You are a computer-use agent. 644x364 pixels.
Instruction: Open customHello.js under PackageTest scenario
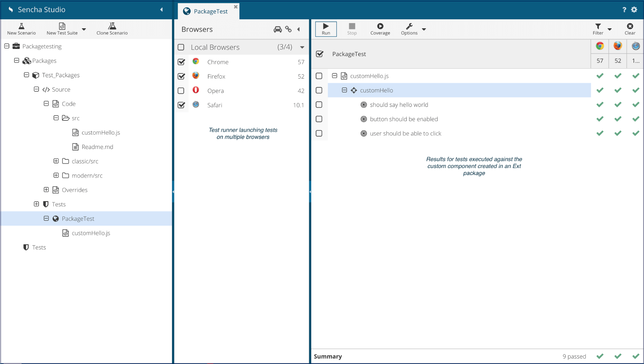click(91, 233)
